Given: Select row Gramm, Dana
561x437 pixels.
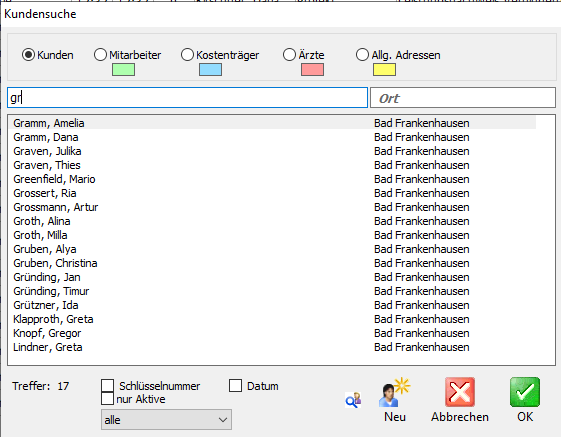Looking at the screenshot, I should pyautogui.click(x=273, y=137).
